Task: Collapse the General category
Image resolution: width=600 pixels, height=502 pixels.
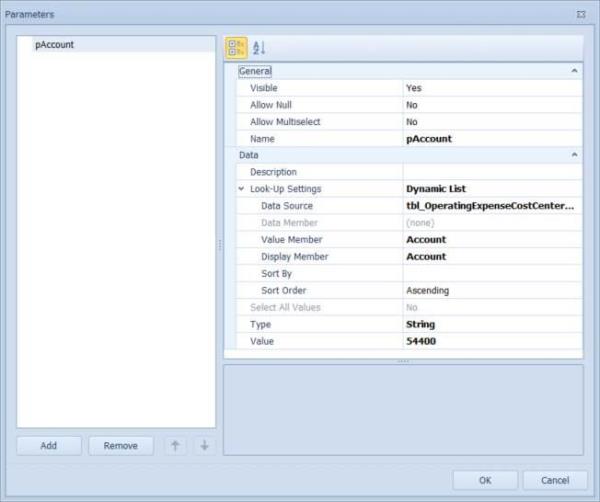Action: [574, 71]
